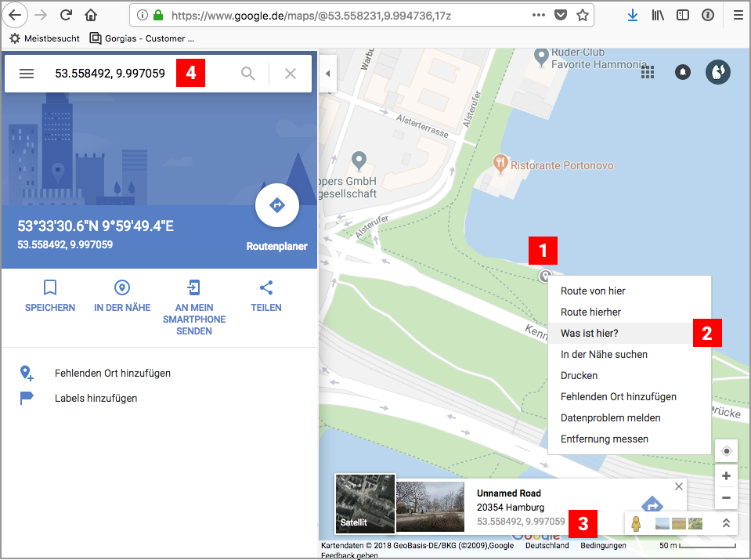Click the map pin left of Alsterufer street
Screen dimensions: 751x560
[x=359, y=160]
